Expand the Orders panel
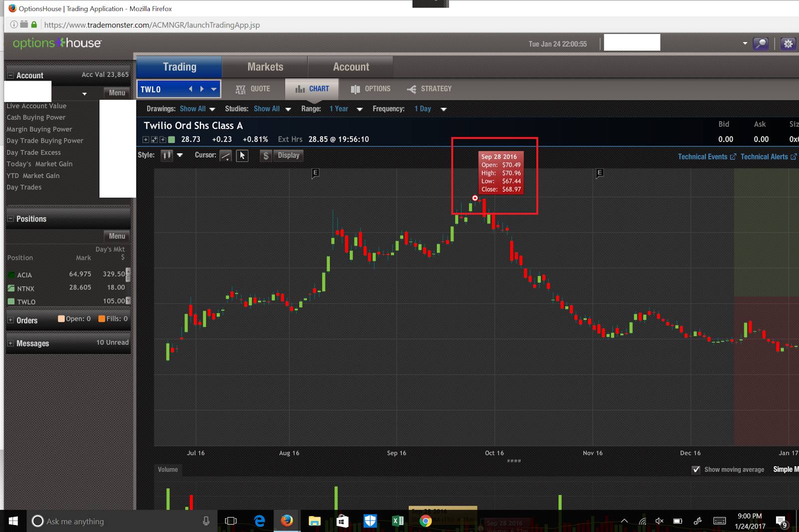Viewport: 799px width, 532px height. pyautogui.click(x=10, y=320)
